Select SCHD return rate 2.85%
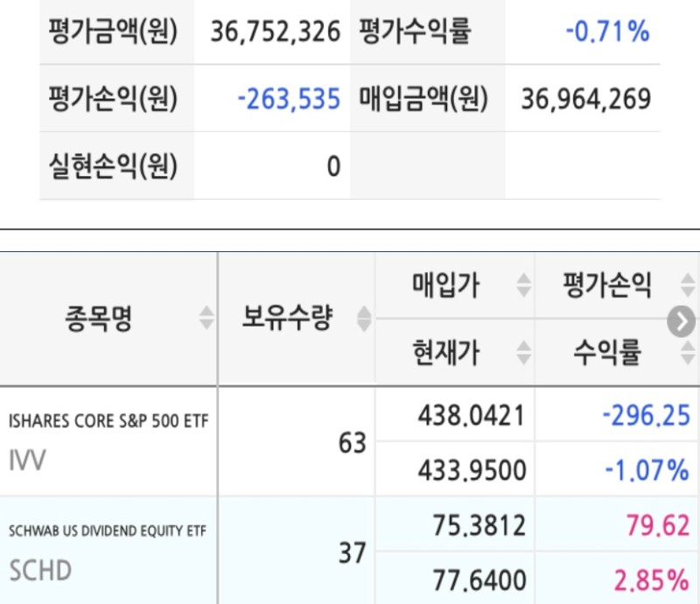This screenshot has height=604, width=700. tap(651, 580)
